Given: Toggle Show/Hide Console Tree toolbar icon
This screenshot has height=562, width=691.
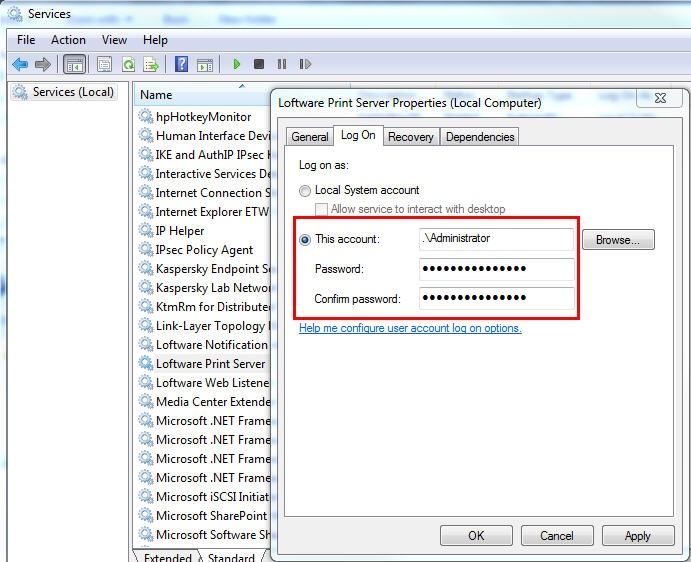Looking at the screenshot, I should [74, 65].
